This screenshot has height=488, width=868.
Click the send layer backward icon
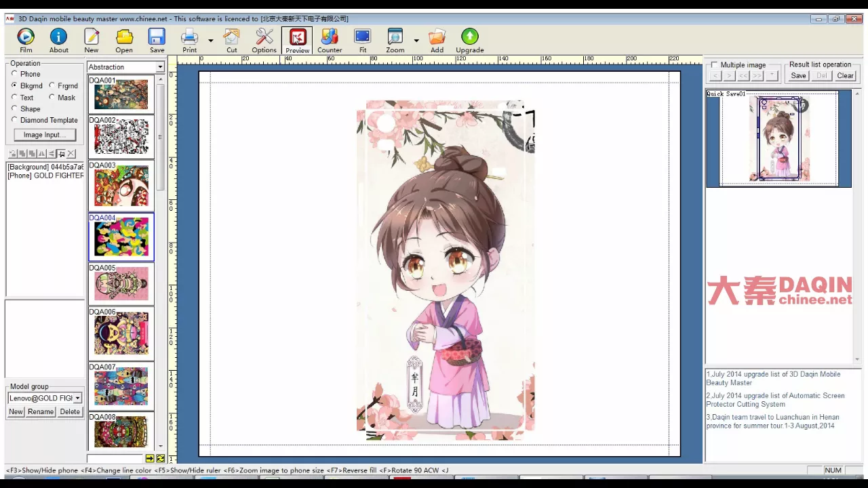pos(32,154)
